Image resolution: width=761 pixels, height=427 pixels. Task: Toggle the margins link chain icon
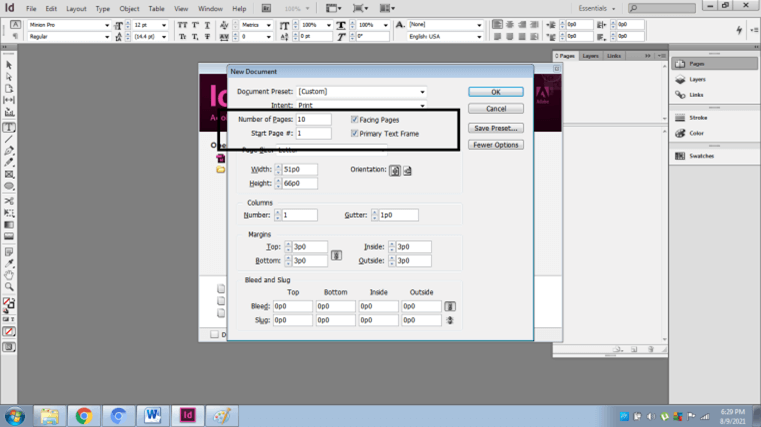click(336, 255)
